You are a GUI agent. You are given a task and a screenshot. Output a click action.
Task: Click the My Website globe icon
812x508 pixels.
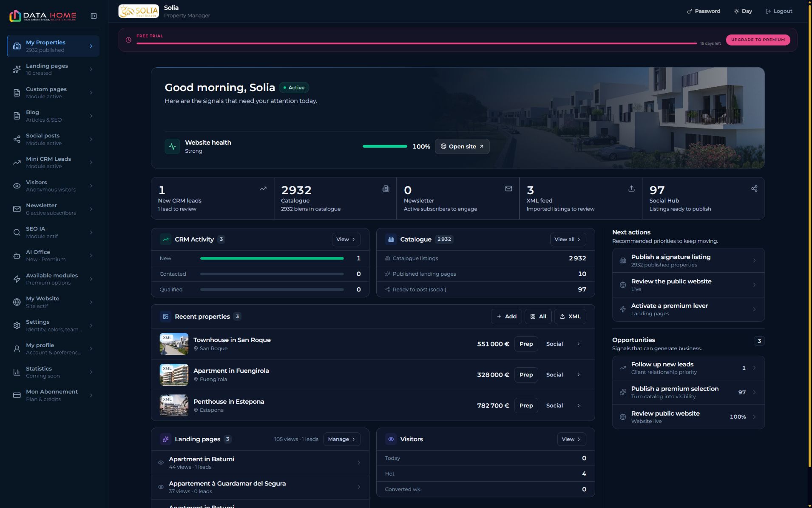(17, 302)
